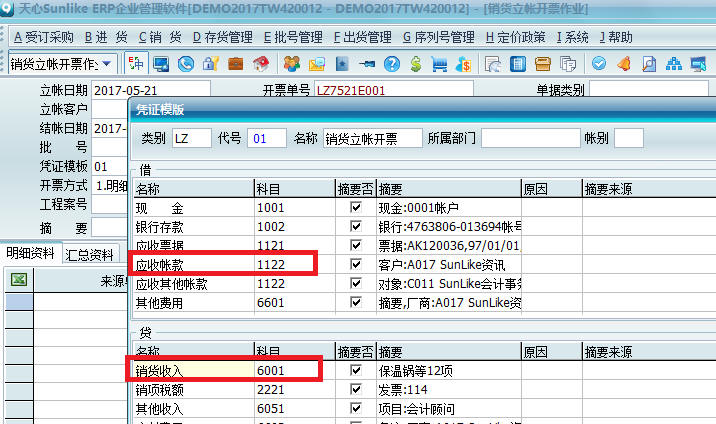
Task: Open the D 存货管理 menu
Action: coord(222,37)
